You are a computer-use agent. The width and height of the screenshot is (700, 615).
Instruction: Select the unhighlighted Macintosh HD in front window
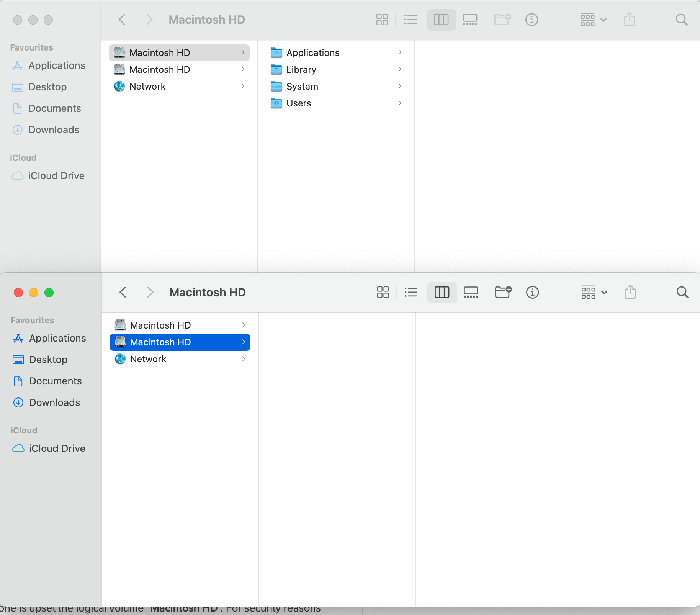(180, 325)
